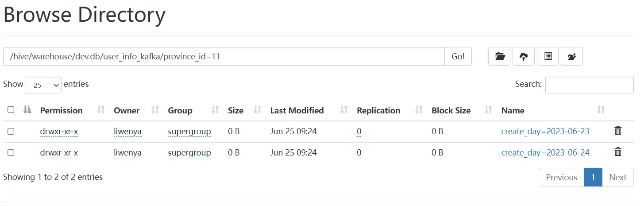Screen dimensions: 644x206
Task: Click the Search input field
Action: coord(589,85)
